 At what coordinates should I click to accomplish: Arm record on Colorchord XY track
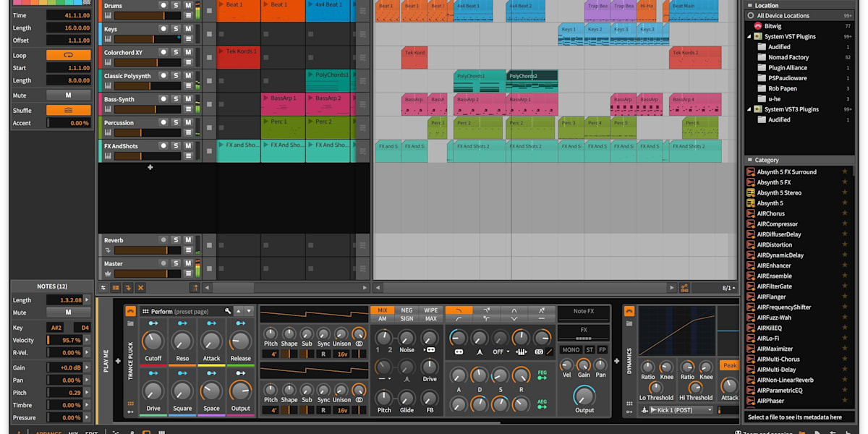(163, 52)
